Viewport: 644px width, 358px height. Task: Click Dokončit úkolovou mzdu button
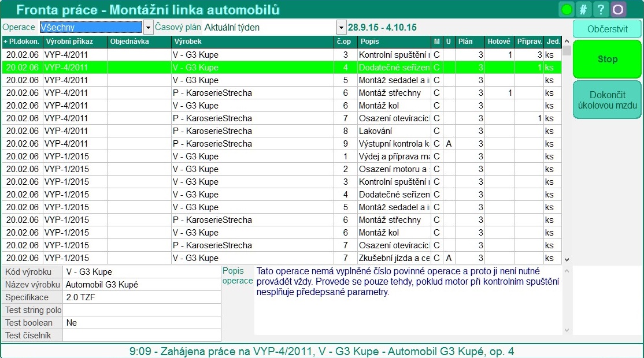click(x=607, y=100)
